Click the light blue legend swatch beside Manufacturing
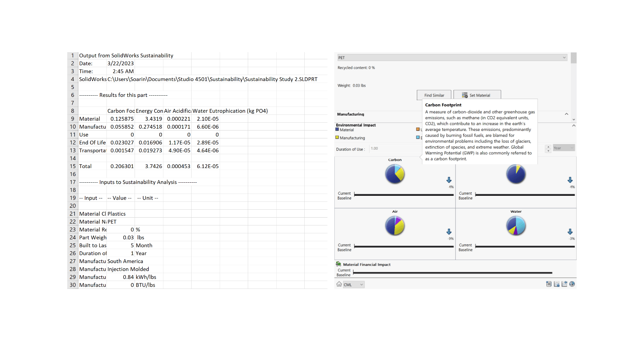 tap(418, 137)
